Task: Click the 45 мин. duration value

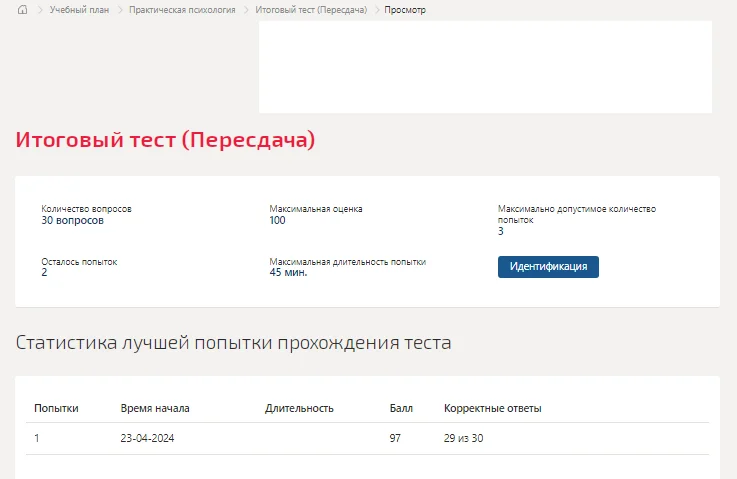Action: pos(288,273)
